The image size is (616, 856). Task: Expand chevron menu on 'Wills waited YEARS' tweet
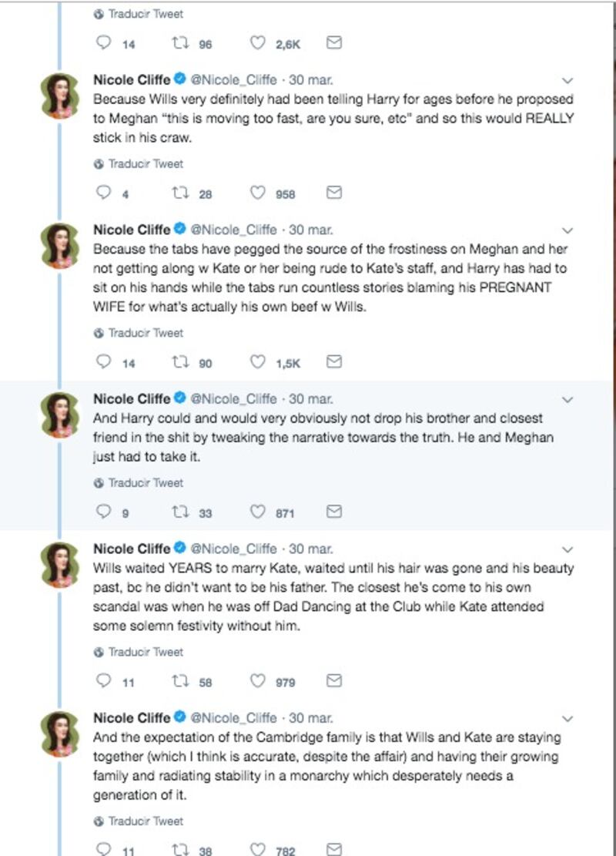click(567, 550)
